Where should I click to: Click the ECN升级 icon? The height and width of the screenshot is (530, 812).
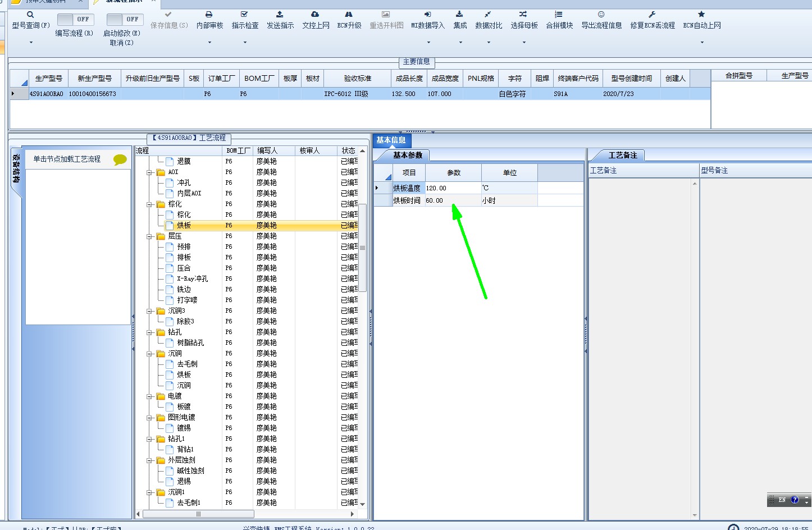coord(349,15)
